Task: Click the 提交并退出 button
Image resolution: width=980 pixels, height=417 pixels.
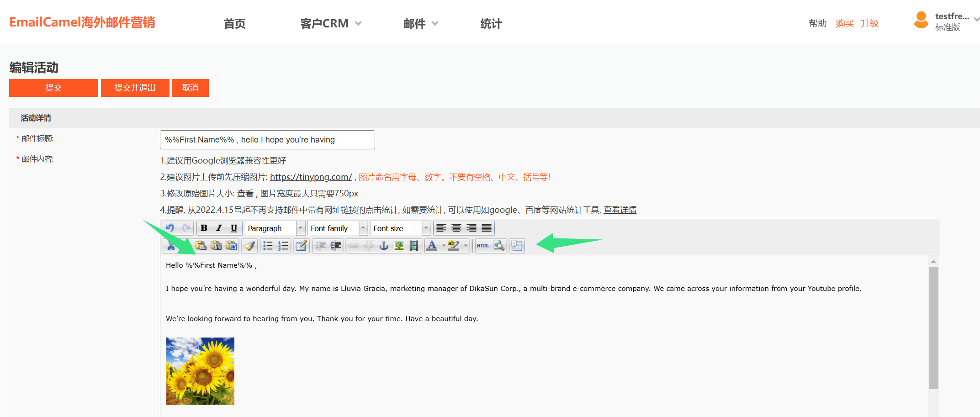Action: (135, 88)
